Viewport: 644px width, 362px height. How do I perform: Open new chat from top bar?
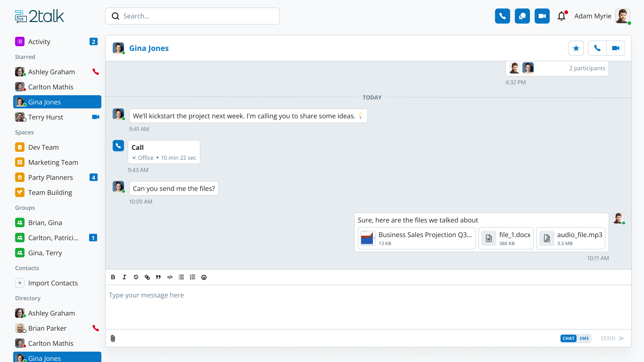coord(522,16)
